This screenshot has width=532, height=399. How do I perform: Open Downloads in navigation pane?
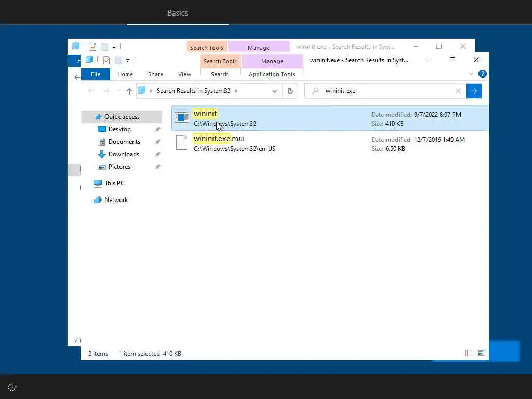tap(124, 154)
